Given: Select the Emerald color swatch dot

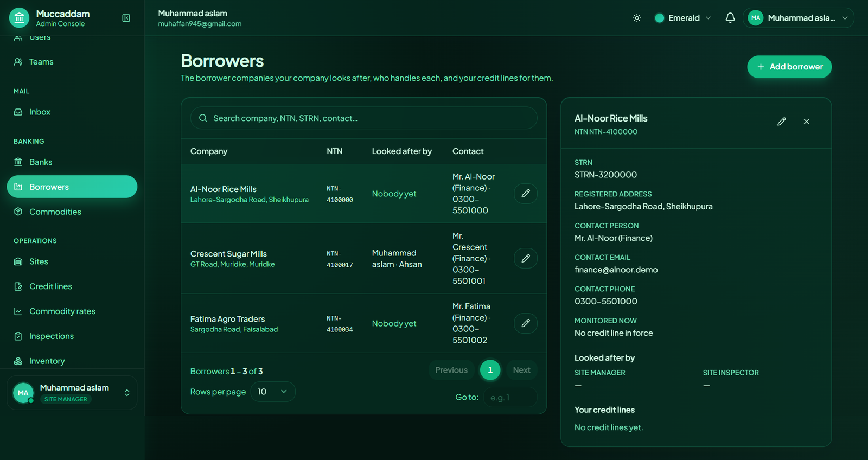Looking at the screenshot, I should pos(660,18).
